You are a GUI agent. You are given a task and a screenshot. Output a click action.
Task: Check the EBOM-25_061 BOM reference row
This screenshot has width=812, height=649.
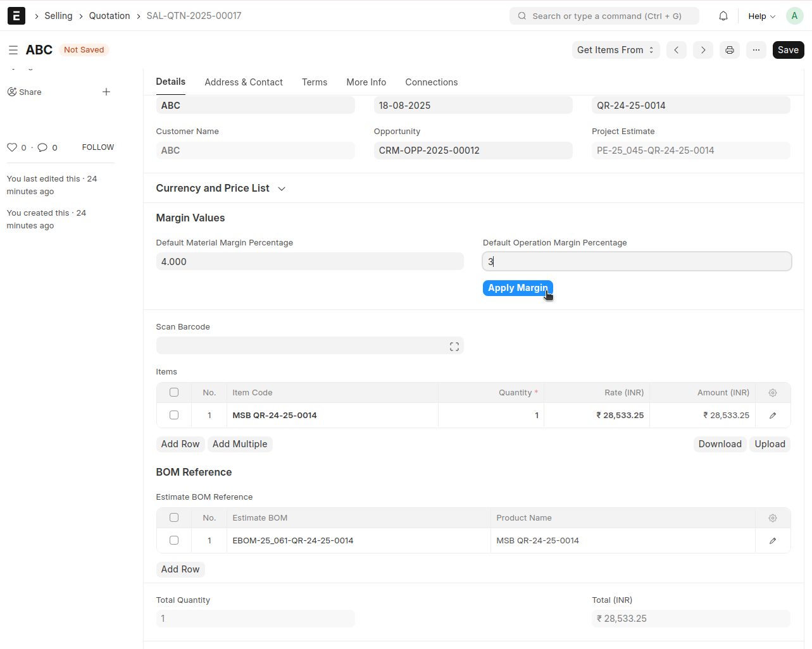click(174, 540)
